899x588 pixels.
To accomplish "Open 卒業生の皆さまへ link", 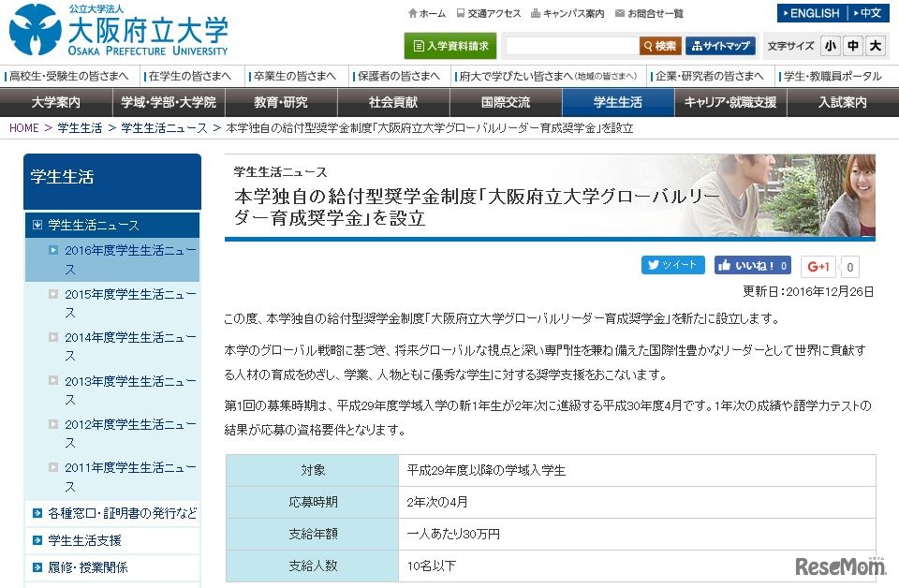I will pyautogui.click(x=294, y=76).
